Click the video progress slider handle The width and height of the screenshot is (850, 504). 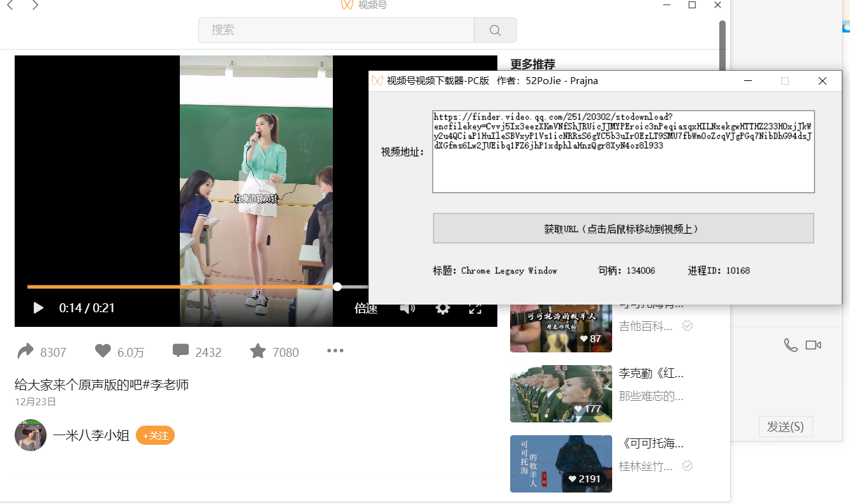tap(337, 287)
